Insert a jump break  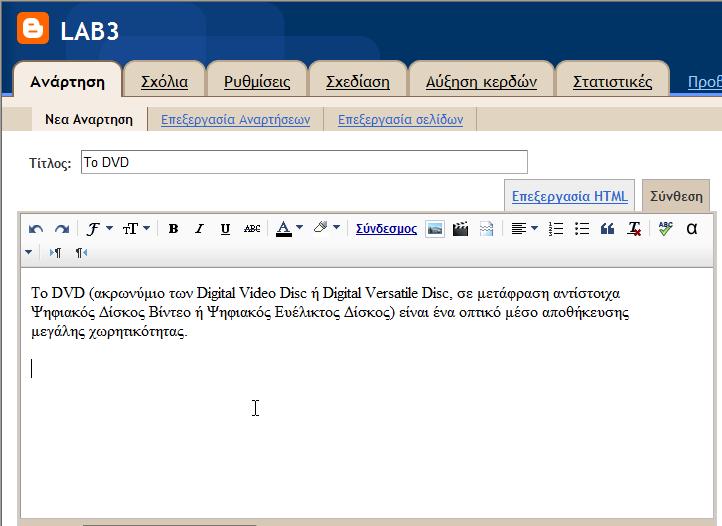pos(486,229)
